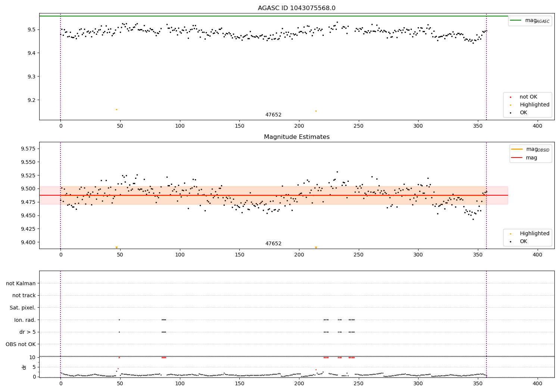Click the orange highlighted point near x=47 in top plot
560x392 pixels.
point(116,109)
